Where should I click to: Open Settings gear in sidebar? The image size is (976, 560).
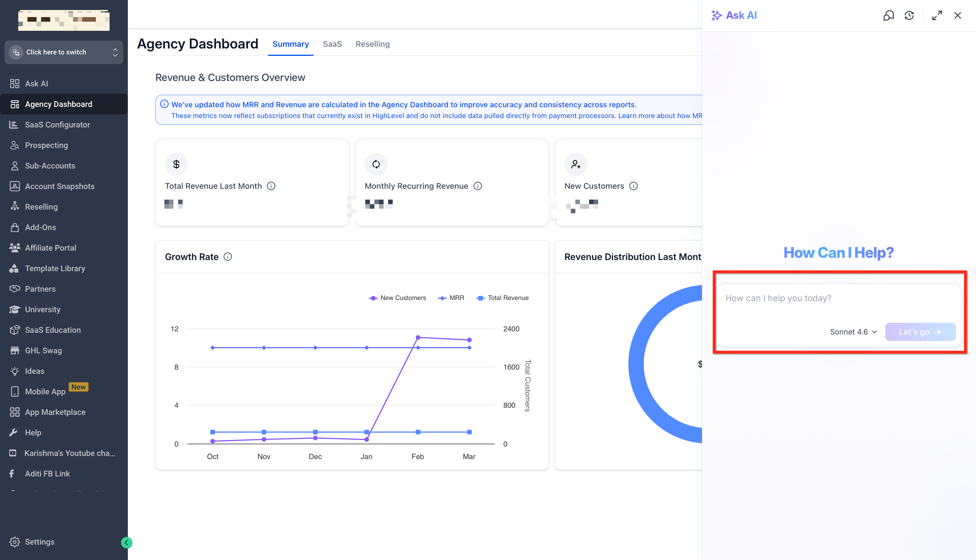pyautogui.click(x=15, y=541)
